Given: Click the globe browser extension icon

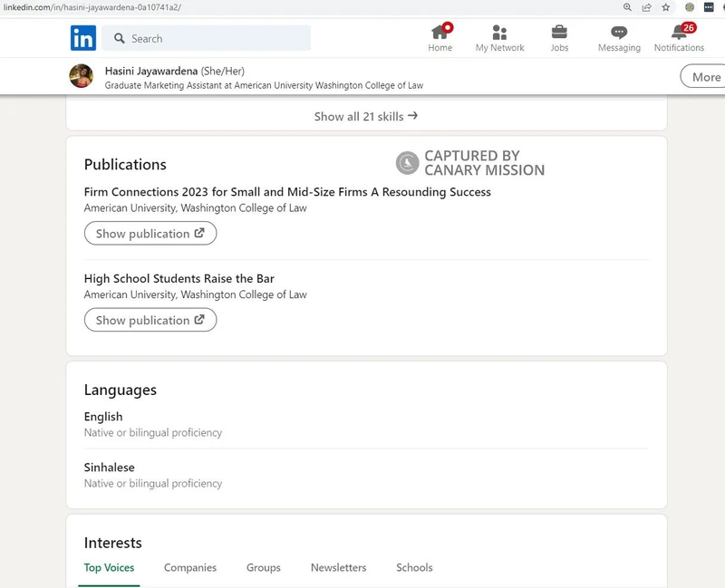Looking at the screenshot, I should [690, 7].
